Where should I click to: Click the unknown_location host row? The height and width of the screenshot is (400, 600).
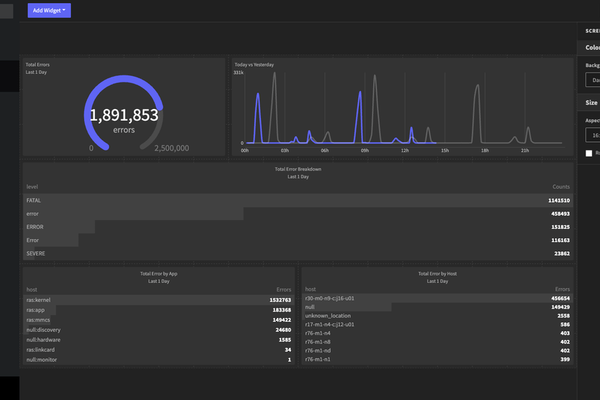(437, 316)
